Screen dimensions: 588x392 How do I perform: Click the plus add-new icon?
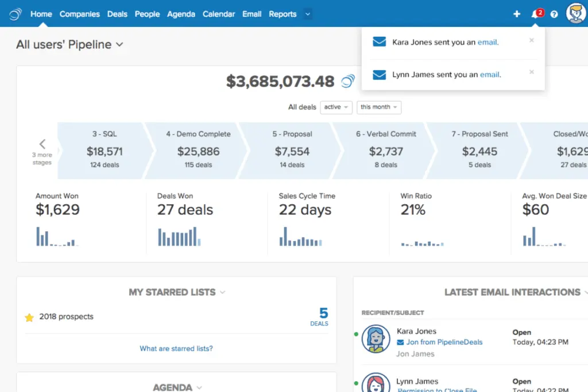click(517, 14)
